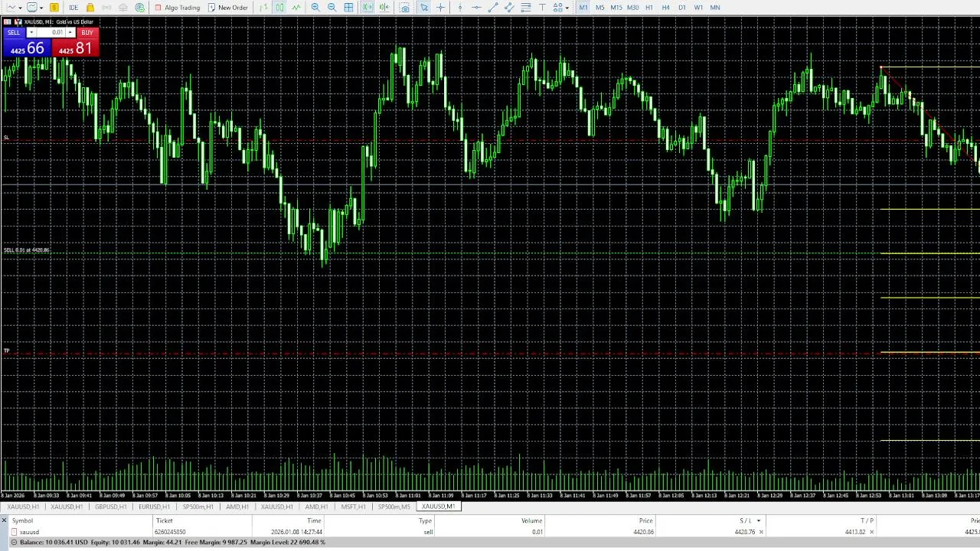Viewport: 980px width, 551px height.
Task: Zoom out on the chart
Action: coord(332,8)
